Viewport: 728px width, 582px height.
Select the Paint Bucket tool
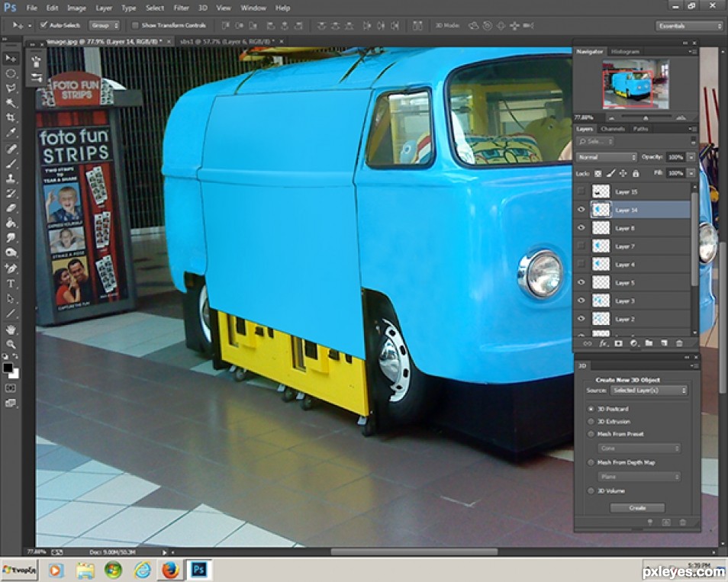pos(10,223)
